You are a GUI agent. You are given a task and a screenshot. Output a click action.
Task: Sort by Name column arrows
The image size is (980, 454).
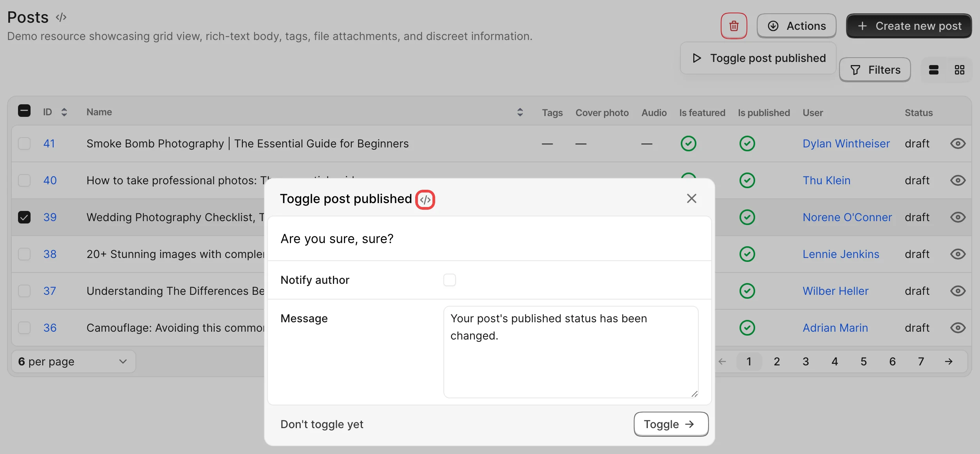pyautogui.click(x=520, y=112)
